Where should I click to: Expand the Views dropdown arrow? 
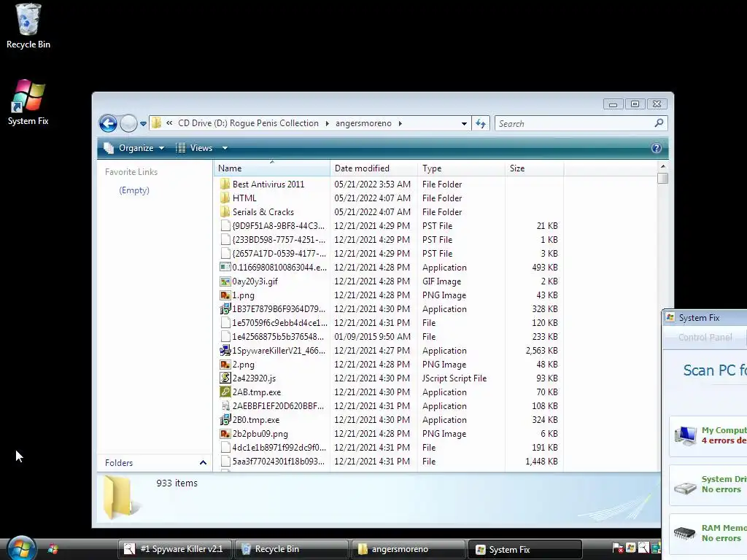click(225, 148)
